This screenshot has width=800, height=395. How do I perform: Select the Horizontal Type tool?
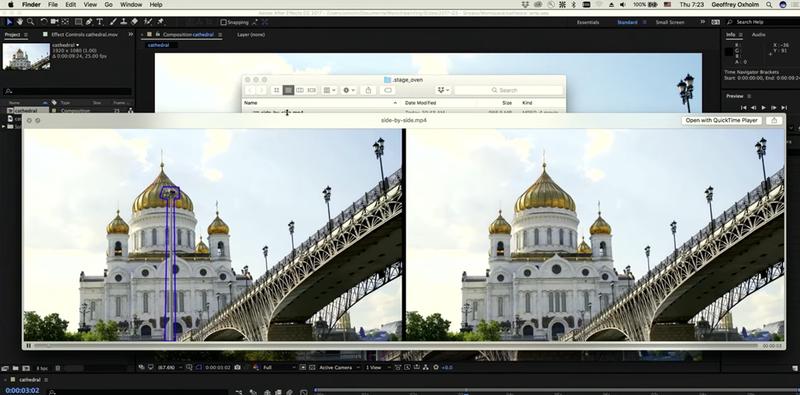tap(99, 22)
